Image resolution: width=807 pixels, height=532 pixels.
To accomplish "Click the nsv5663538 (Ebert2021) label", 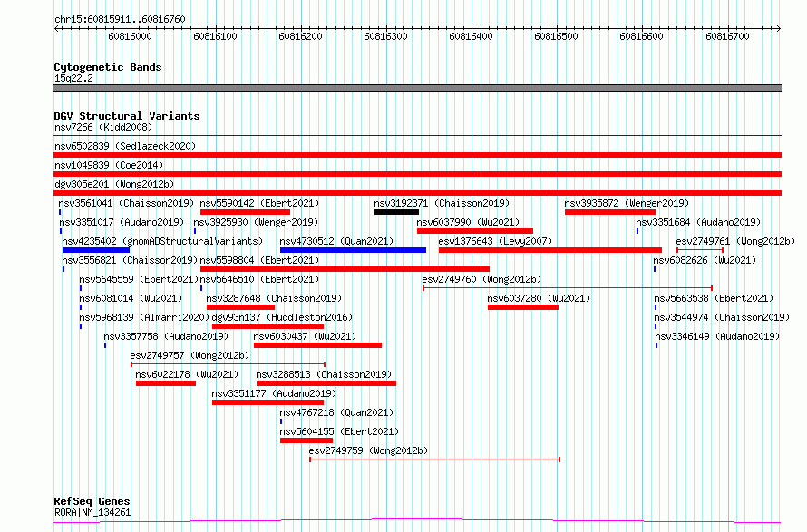I will [x=714, y=298].
